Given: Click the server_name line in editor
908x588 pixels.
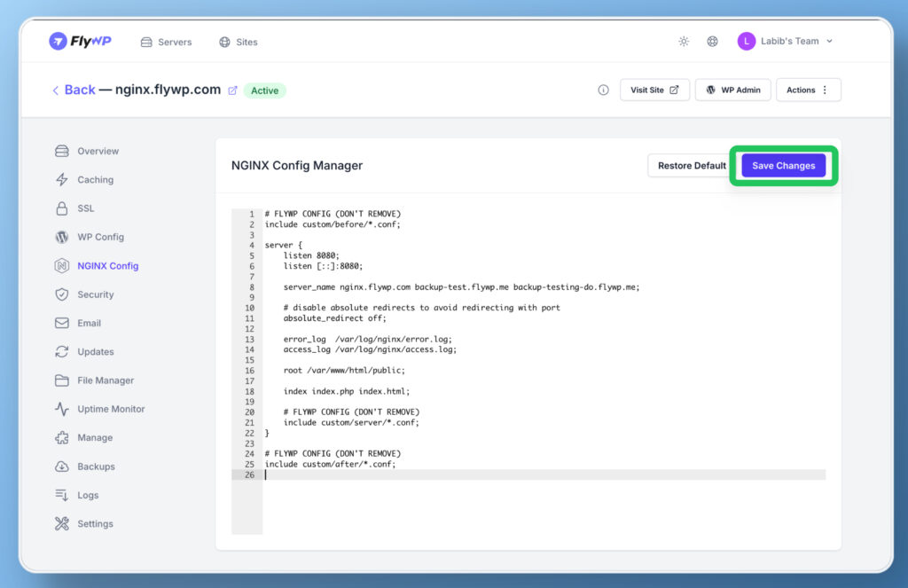Looking at the screenshot, I should (x=461, y=286).
